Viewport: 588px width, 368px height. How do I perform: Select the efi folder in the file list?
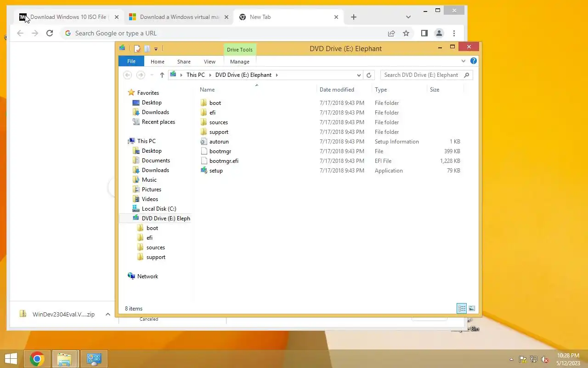click(x=212, y=113)
